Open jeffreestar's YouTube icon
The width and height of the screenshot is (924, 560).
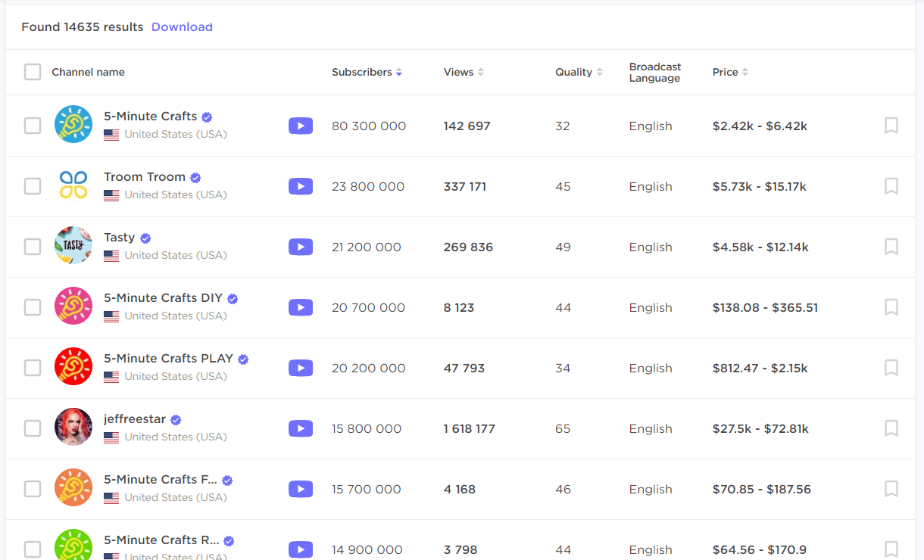(301, 428)
